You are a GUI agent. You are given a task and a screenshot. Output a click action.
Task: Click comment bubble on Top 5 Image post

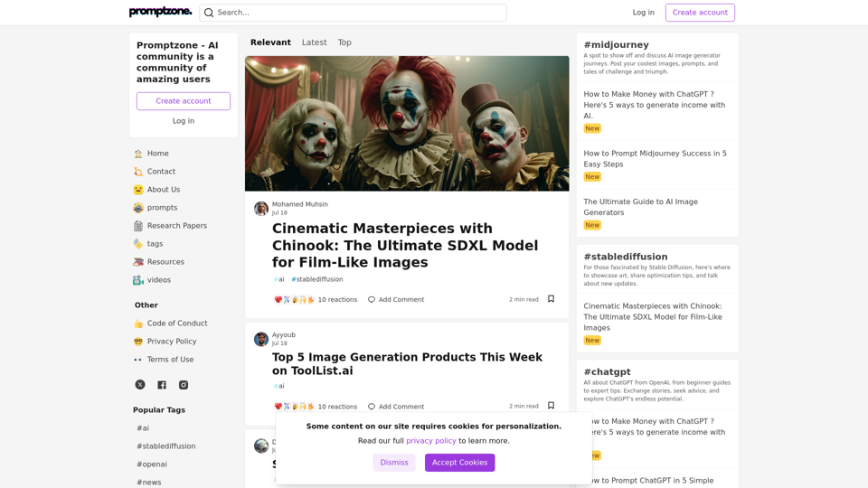pyautogui.click(x=372, y=406)
